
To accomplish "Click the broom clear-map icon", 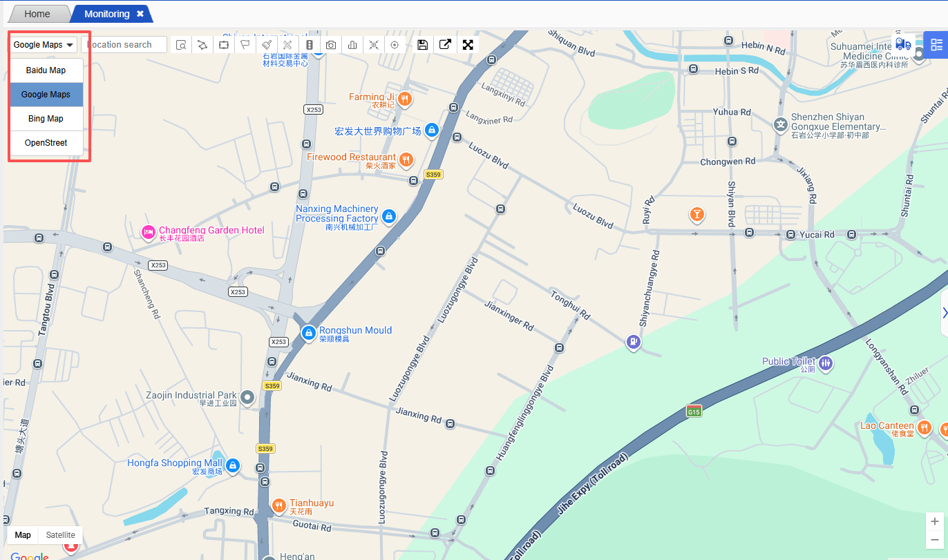I will pyautogui.click(x=267, y=45).
